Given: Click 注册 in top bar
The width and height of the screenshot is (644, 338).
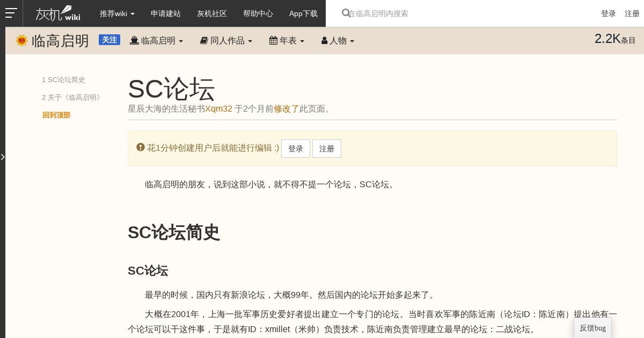Looking at the screenshot, I should (x=632, y=13).
